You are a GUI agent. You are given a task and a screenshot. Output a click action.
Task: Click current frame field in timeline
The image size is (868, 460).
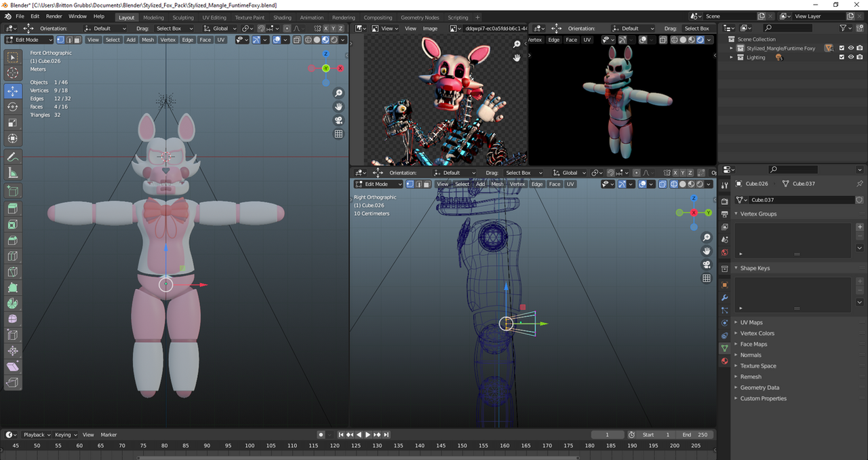coord(607,435)
